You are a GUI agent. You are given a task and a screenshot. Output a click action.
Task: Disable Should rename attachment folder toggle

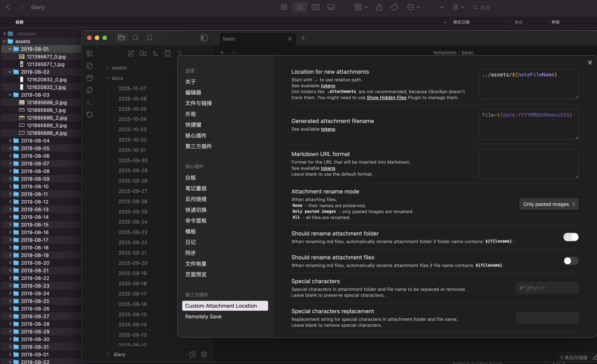tap(571, 237)
